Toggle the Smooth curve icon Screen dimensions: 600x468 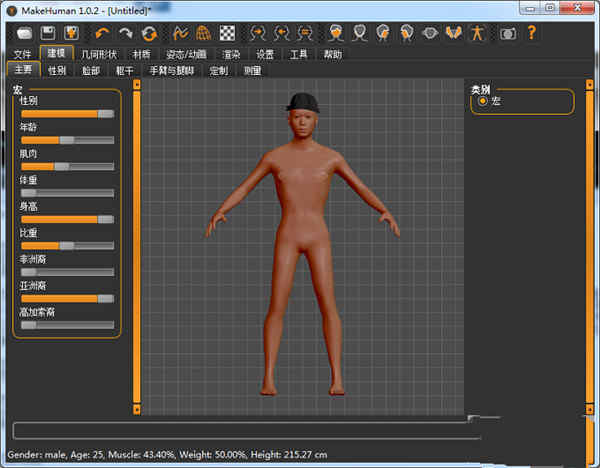click(181, 33)
